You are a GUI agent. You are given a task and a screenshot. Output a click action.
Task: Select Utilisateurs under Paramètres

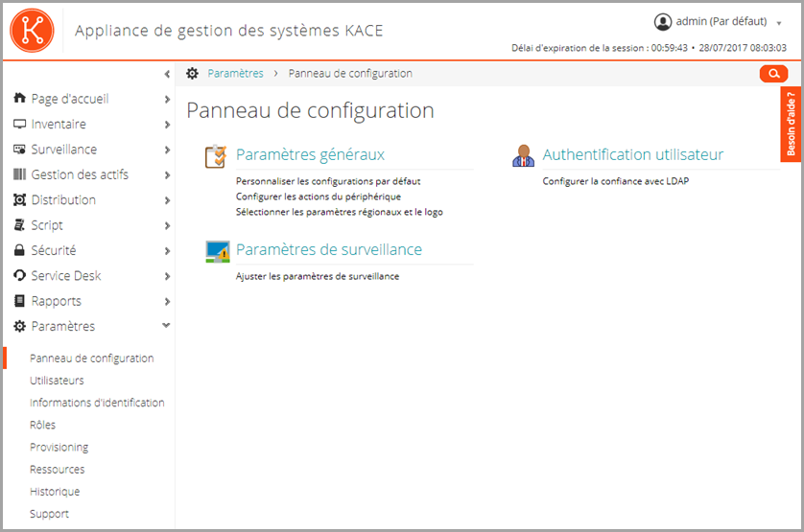pyautogui.click(x=57, y=381)
